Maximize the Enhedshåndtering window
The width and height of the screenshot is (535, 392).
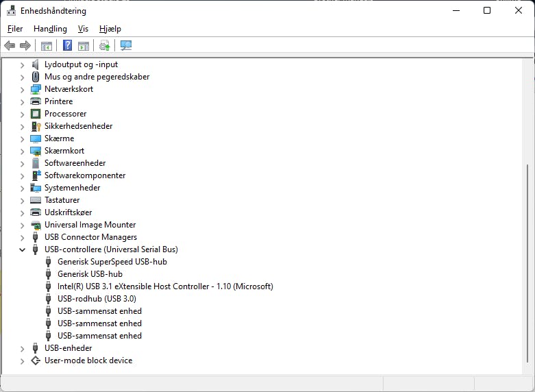pos(487,10)
